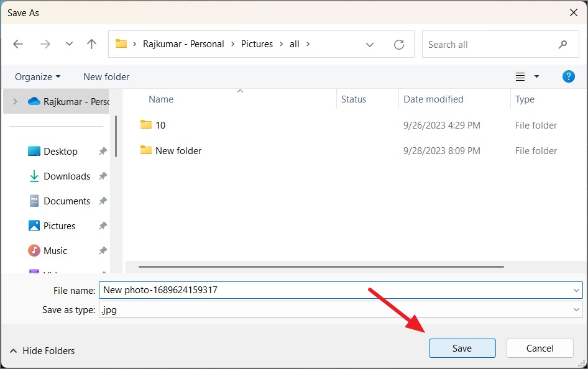Image resolution: width=588 pixels, height=369 pixels.
Task: Expand the Rajkumar - Personal tree node
Action: tap(15, 101)
